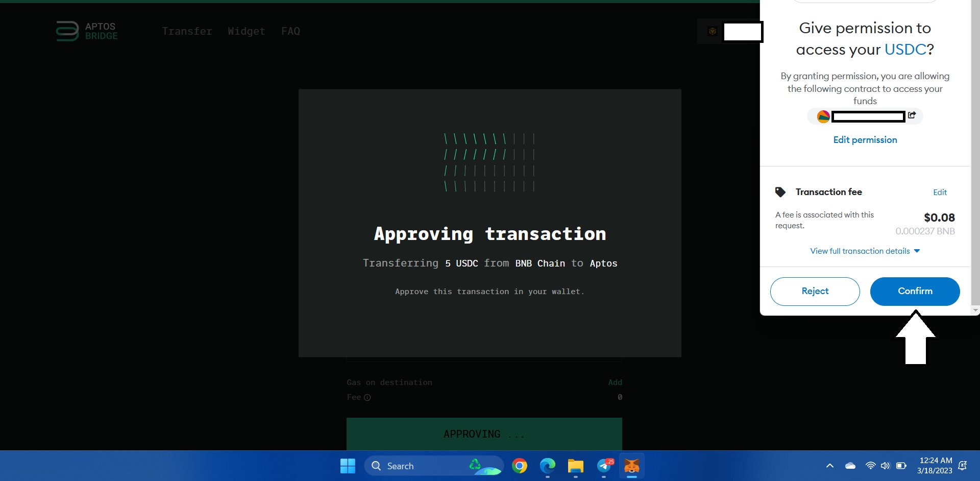Click the USDC token link in MetaMask
The image size is (980, 481).
click(x=905, y=50)
